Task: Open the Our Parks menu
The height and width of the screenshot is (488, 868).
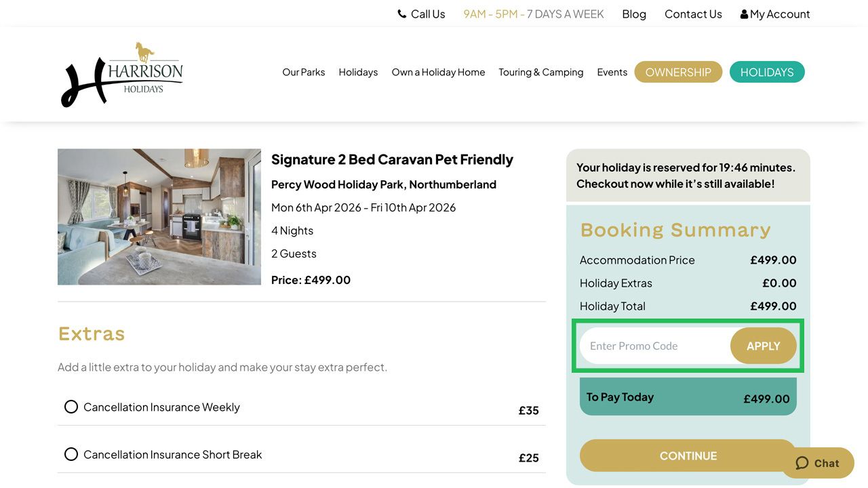Action: 303,72
